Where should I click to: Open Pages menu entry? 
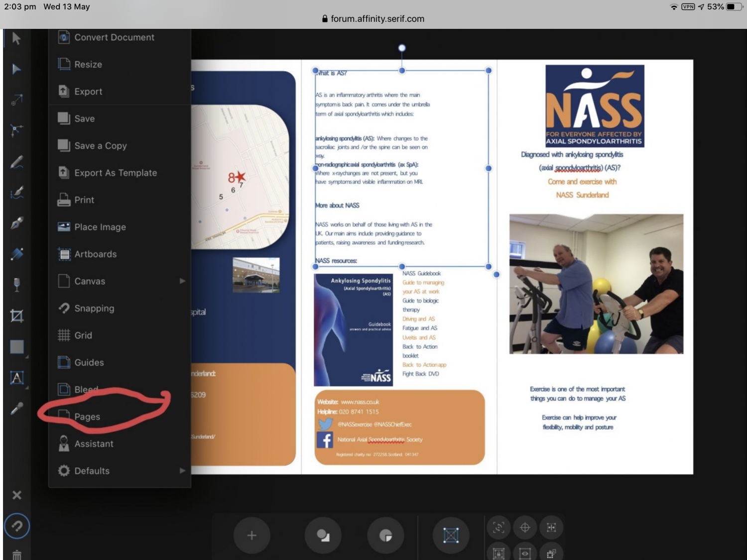[120, 417]
